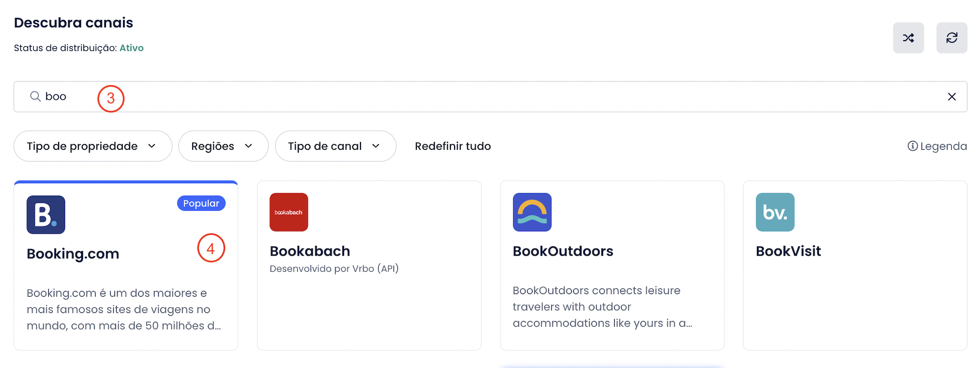Click the refresh sync icon button
The width and height of the screenshot is (980, 368).
(951, 38)
